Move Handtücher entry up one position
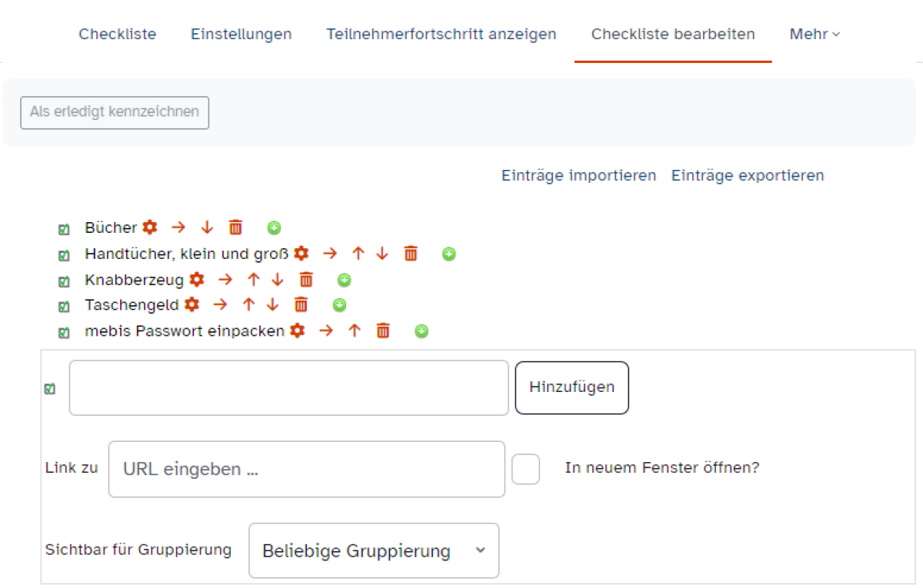The image size is (923, 588). pyautogui.click(x=358, y=254)
